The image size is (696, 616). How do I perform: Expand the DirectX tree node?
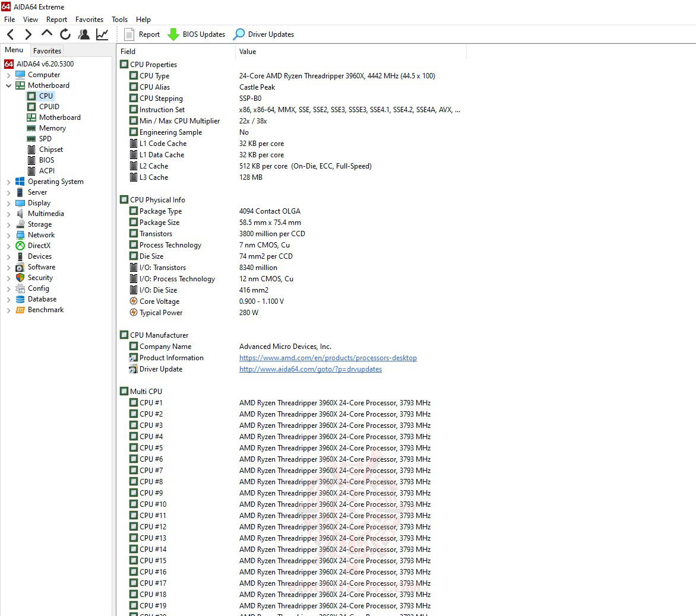coord(8,246)
